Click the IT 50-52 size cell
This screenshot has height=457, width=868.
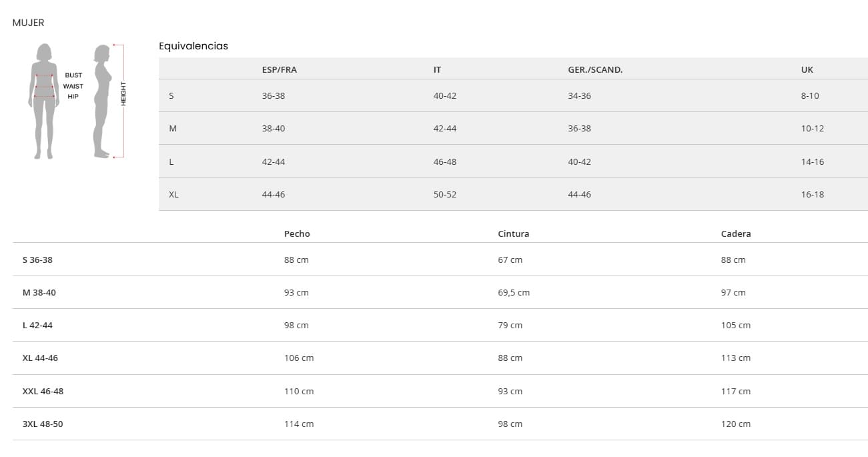[444, 195]
